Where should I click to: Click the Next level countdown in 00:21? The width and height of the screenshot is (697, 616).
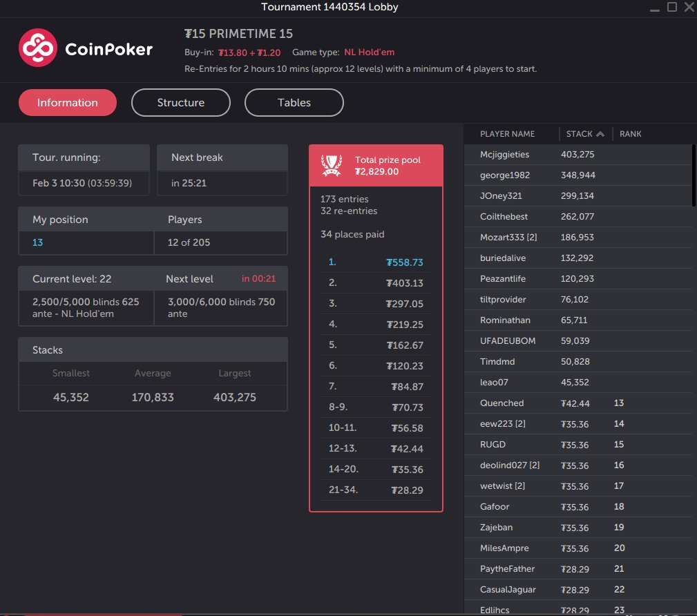[x=259, y=279]
